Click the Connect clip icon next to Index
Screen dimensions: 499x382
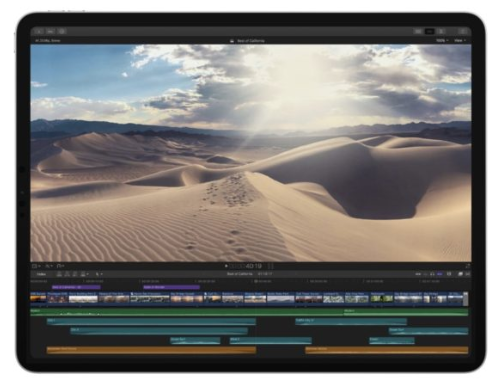tap(59, 274)
